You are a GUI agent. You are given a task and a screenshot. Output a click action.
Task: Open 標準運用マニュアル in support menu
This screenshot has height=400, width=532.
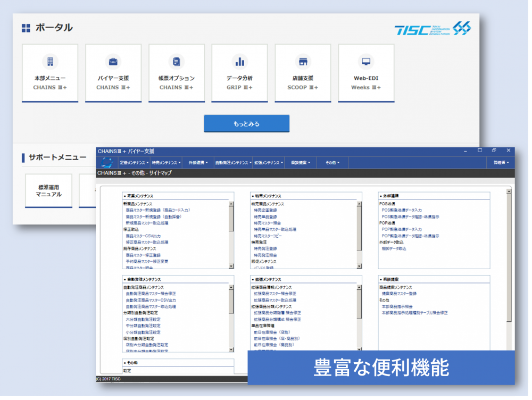(48, 190)
